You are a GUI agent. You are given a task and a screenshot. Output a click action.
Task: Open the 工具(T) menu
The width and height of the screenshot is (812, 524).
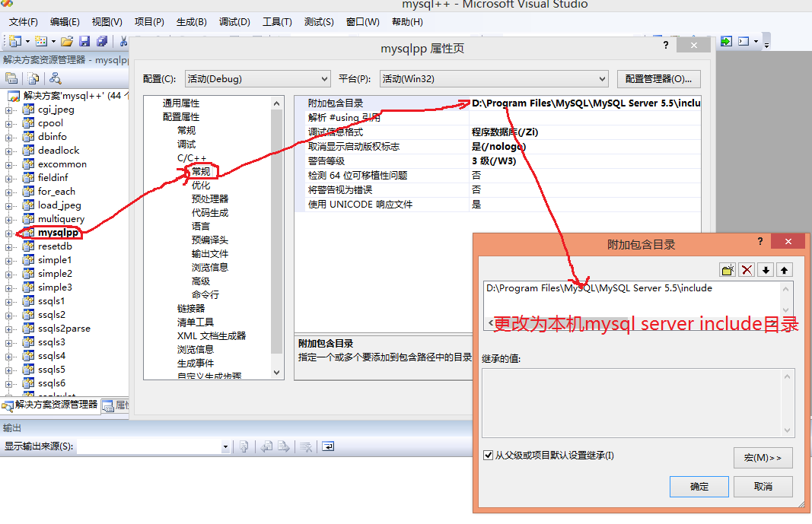coord(277,22)
